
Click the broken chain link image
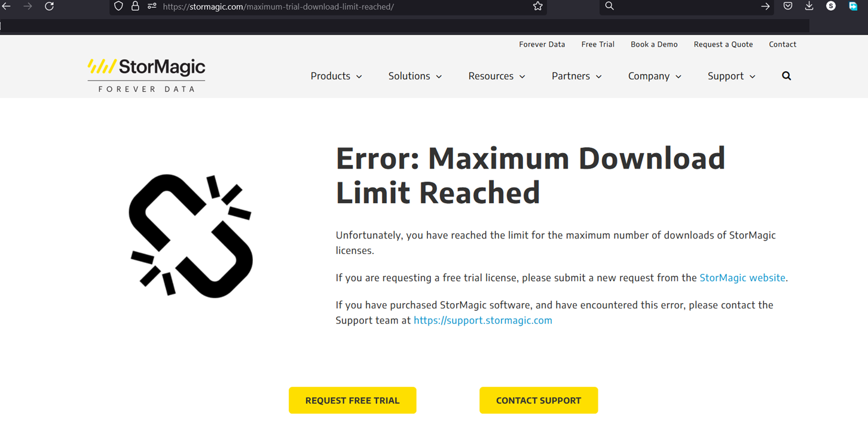[x=191, y=236]
